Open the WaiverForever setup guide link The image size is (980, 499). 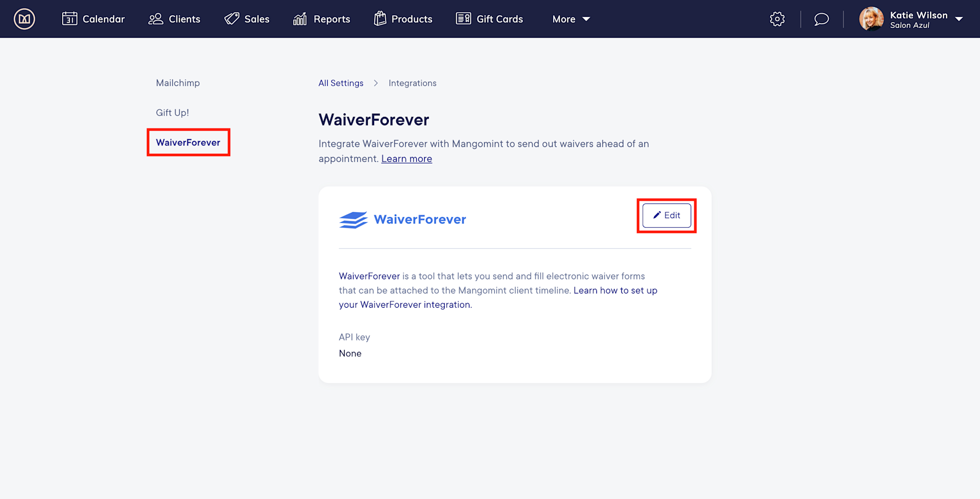[615, 290]
